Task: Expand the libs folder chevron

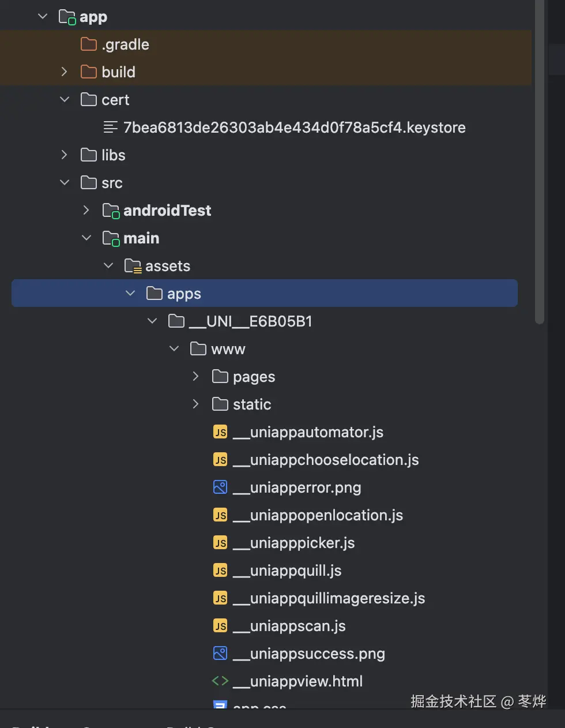Action: tap(64, 155)
